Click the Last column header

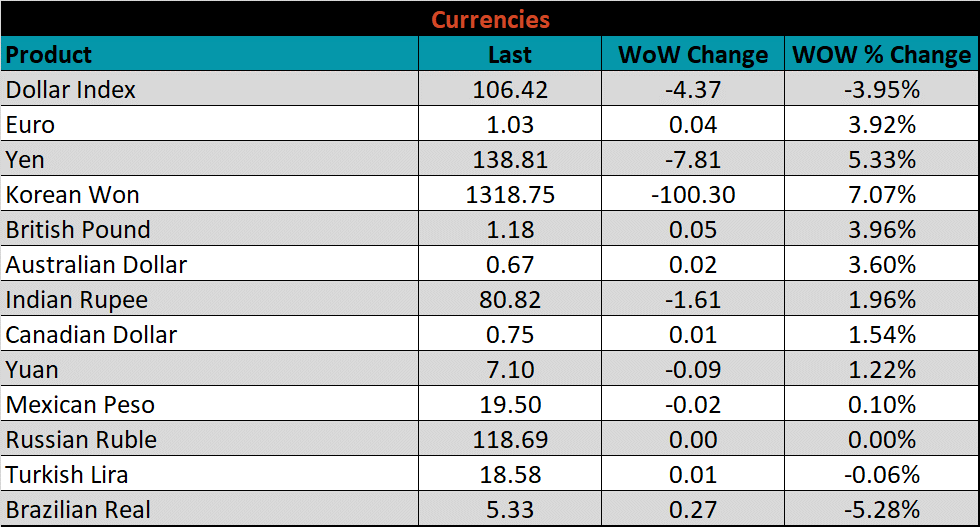(510, 54)
